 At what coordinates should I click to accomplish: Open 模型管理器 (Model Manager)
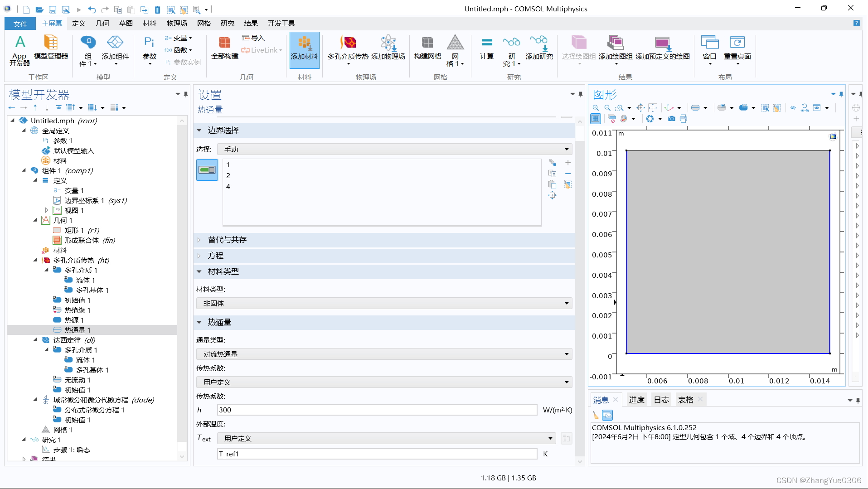click(51, 47)
